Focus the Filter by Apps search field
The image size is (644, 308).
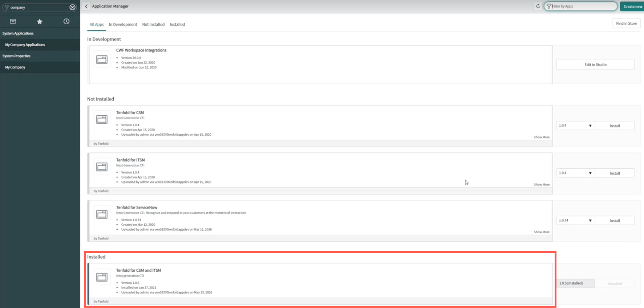[x=580, y=6]
